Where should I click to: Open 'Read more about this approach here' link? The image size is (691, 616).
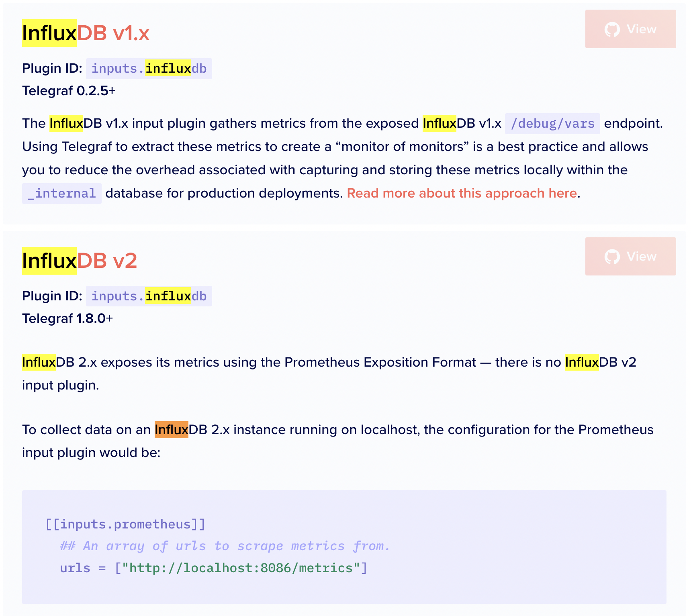pyautogui.click(x=462, y=193)
